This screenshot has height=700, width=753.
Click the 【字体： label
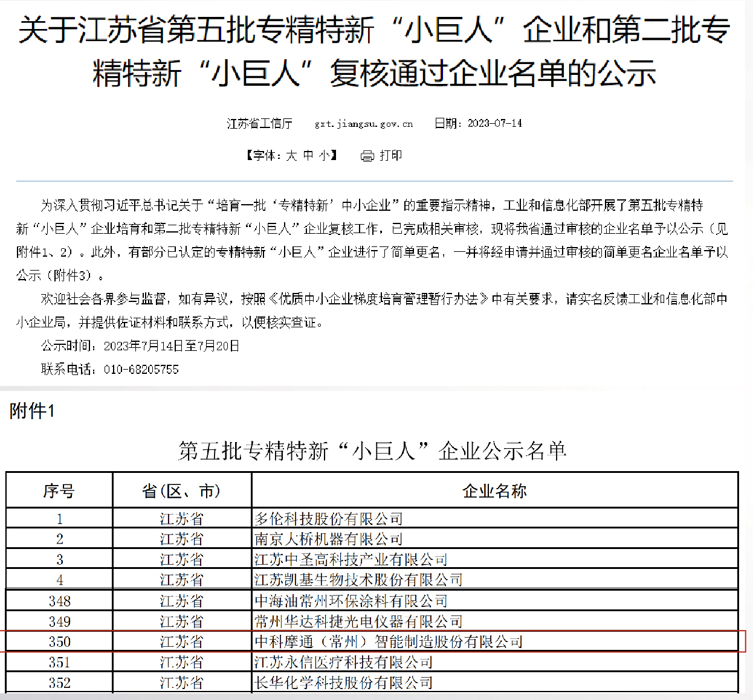[x=263, y=156]
